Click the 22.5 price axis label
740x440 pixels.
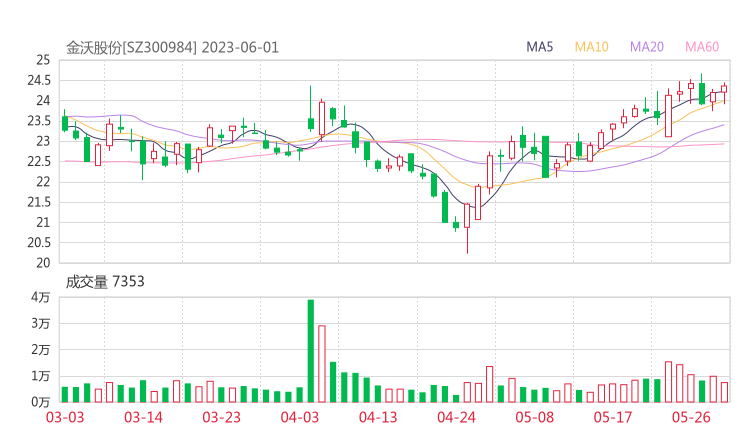pyautogui.click(x=39, y=161)
